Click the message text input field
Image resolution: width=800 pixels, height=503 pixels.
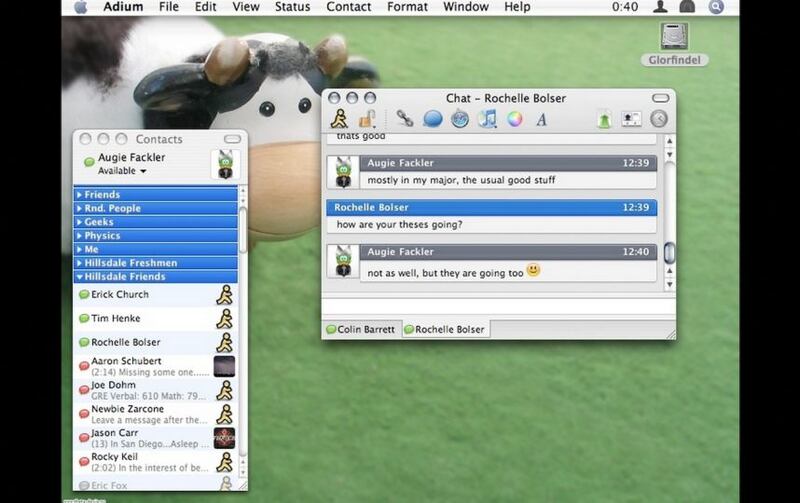pos(498,308)
